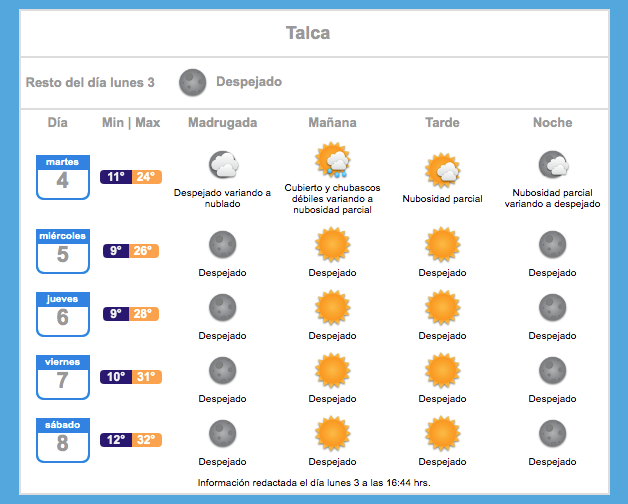The height and width of the screenshot is (504, 628).
Task: Open the miércoles 5 calendar tile
Action: (63, 251)
